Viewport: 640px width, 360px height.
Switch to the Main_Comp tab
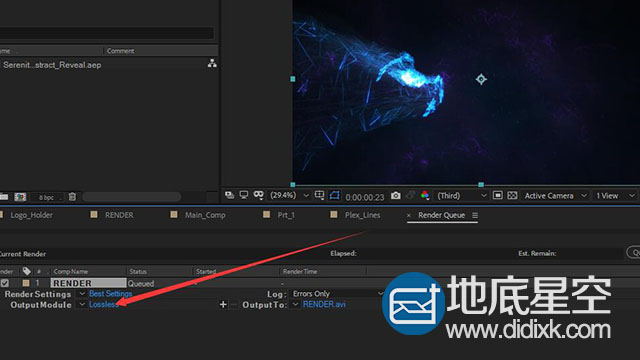point(205,215)
